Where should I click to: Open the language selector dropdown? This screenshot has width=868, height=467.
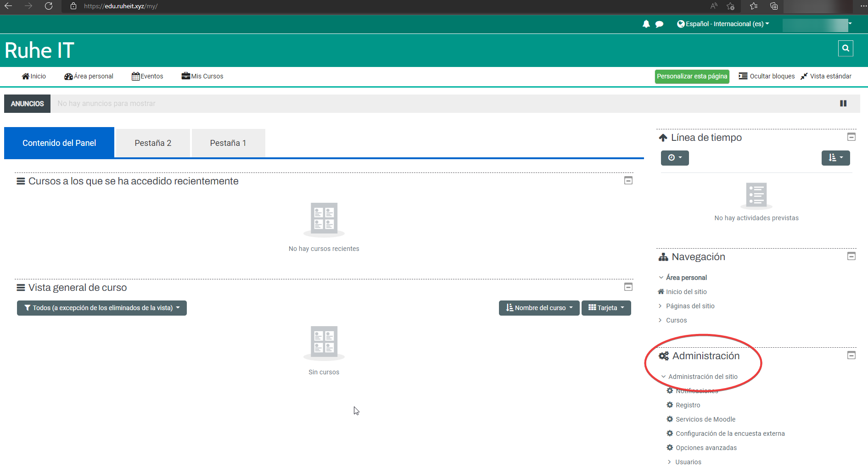tap(723, 24)
